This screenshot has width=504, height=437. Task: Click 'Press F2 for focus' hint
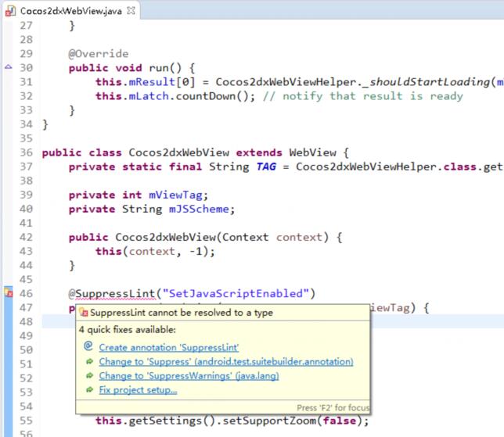(333, 408)
